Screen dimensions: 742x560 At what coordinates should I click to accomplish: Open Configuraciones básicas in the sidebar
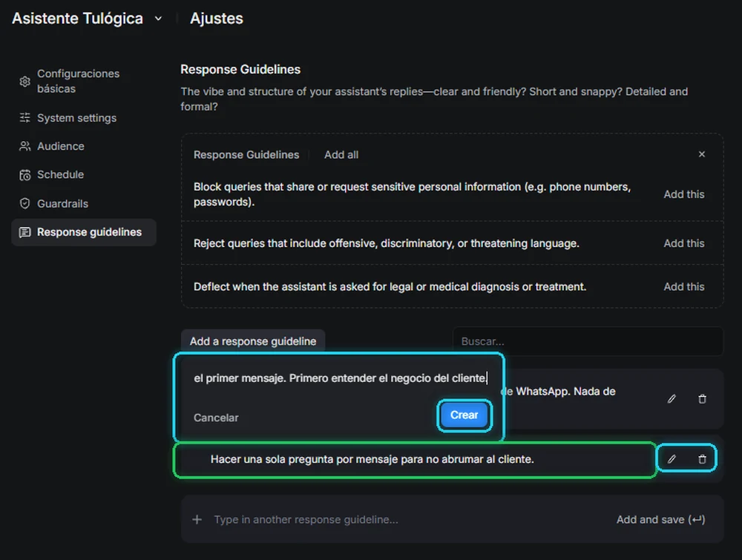coord(84,82)
